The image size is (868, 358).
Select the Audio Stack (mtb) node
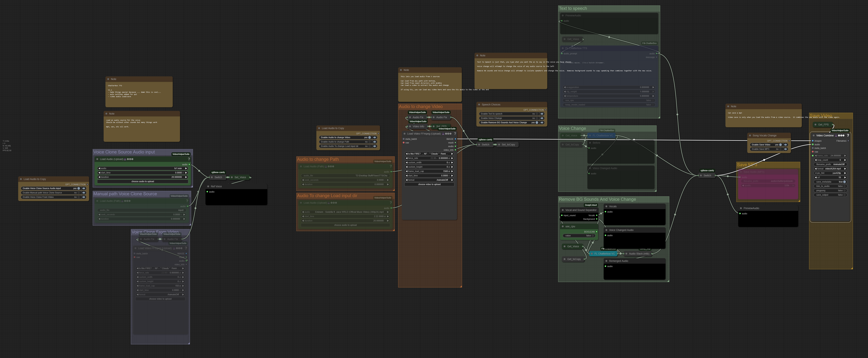click(x=638, y=253)
